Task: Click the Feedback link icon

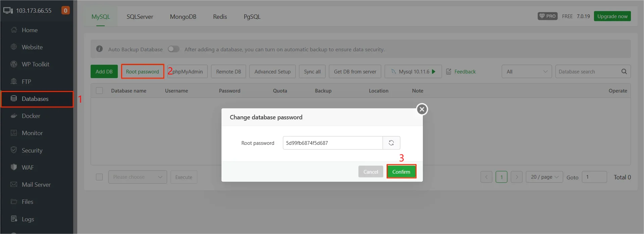Action: click(449, 72)
